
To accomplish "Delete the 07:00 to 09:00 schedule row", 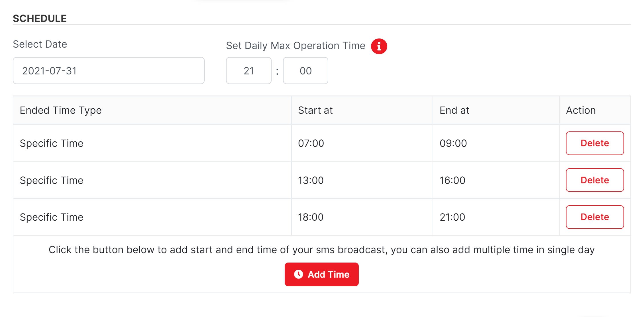I will coord(595,143).
